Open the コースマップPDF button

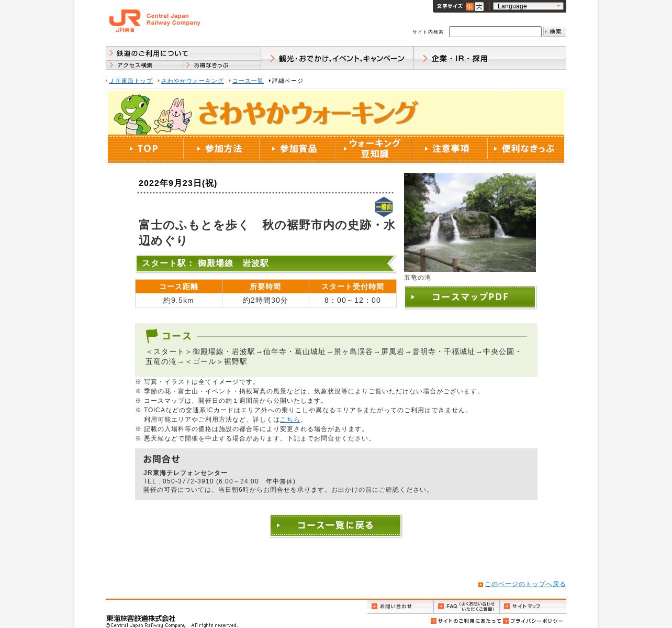click(470, 297)
